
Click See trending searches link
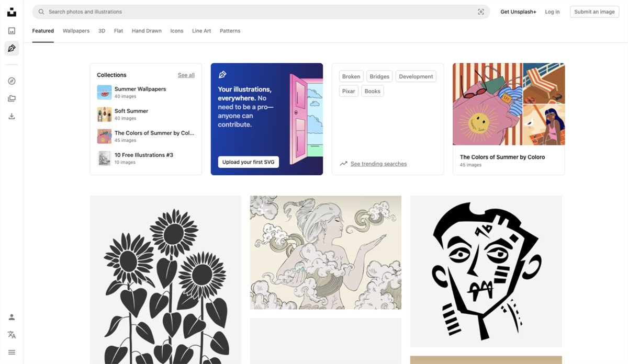(x=378, y=164)
